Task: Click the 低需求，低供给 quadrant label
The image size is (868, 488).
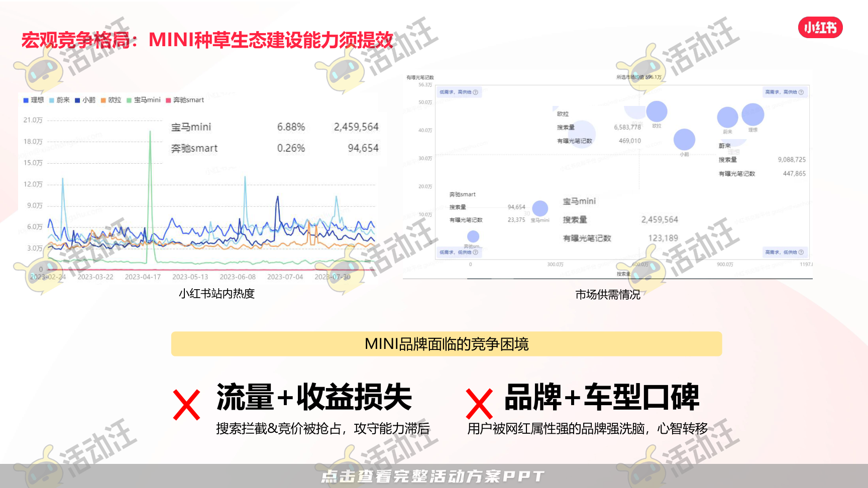Action: click(456, 253)
